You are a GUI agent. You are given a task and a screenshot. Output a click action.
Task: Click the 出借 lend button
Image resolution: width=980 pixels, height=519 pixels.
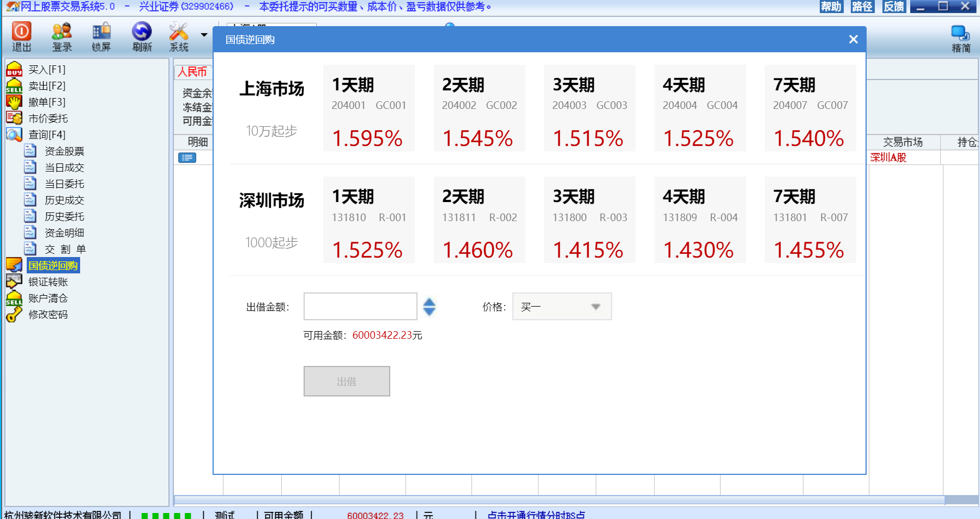347,381
